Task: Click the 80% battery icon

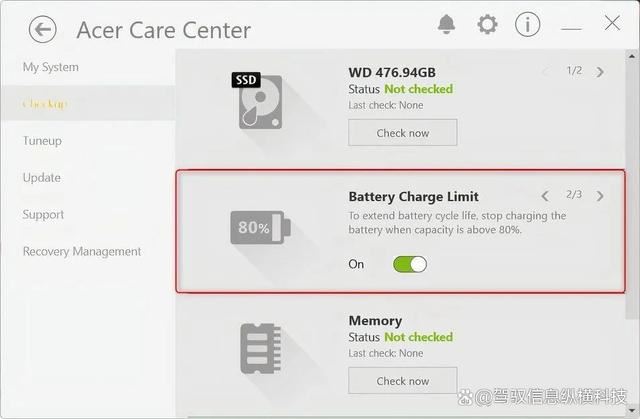Action: pos(259,228)
